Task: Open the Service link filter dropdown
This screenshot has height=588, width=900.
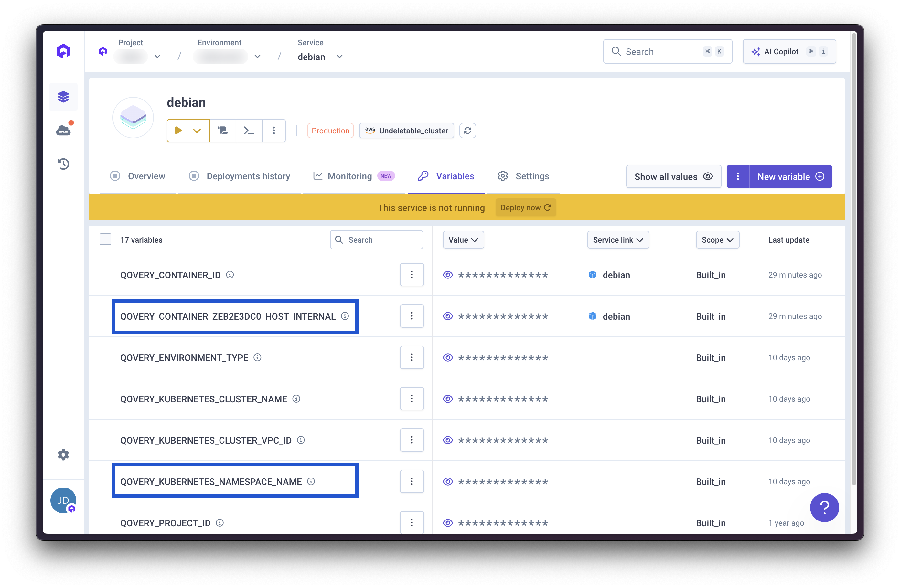Action: pos(618,240)
